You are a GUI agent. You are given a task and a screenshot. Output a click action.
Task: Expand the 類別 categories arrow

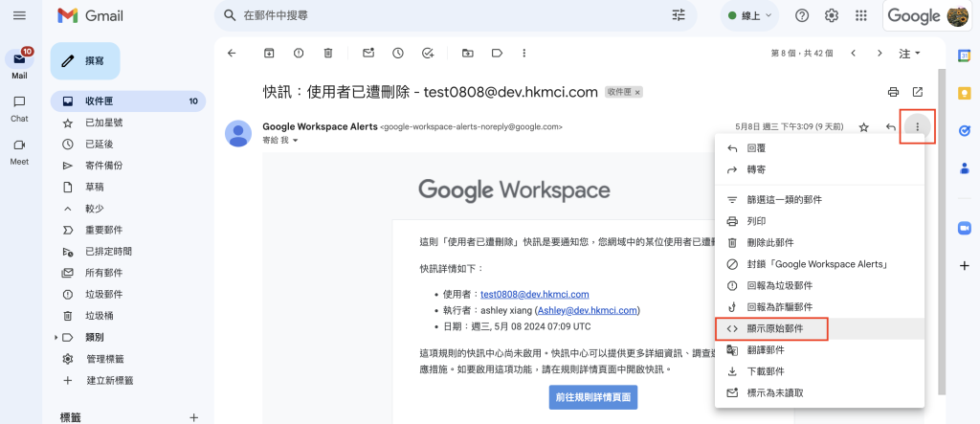(x=56, y=337)
